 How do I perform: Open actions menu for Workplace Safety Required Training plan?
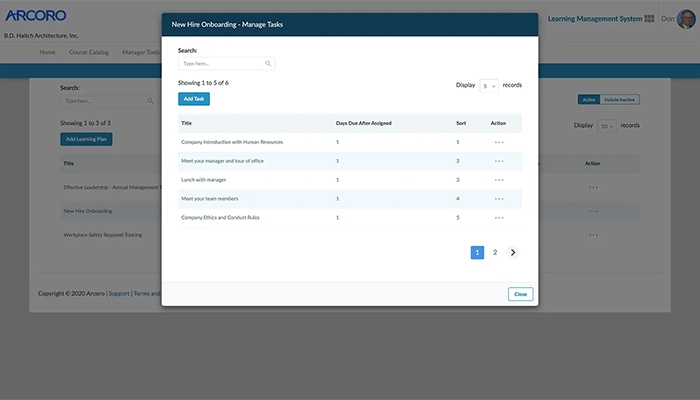click(593, 235)
